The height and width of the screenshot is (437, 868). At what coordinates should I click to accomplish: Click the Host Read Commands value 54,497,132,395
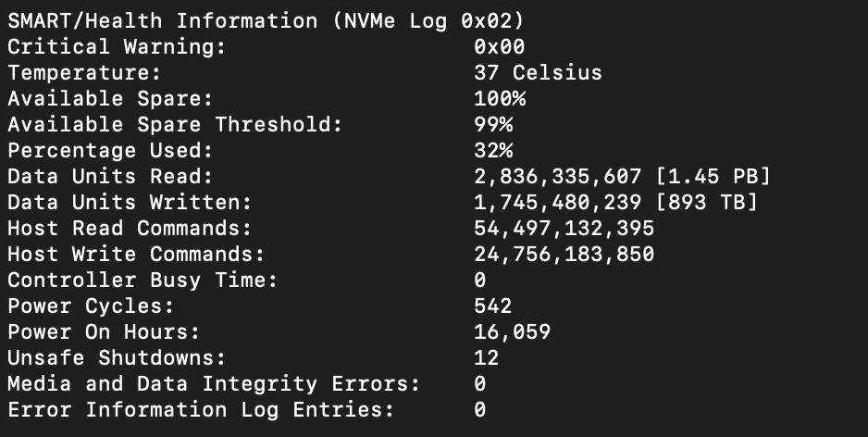tap(564, 229)
